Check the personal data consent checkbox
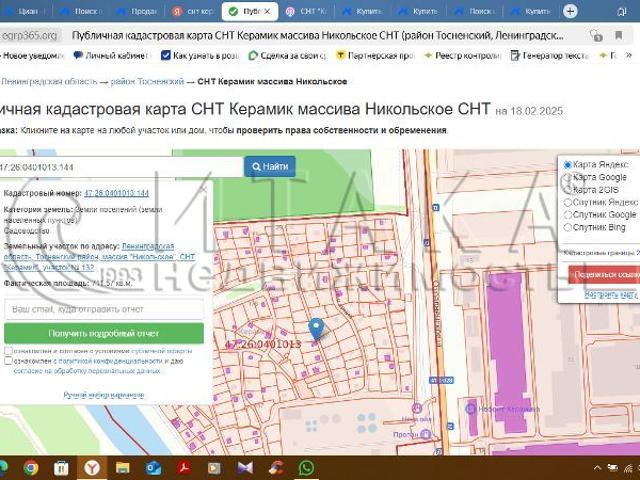Image resolution: width=640 pixels, height=480 pixels. (9, 362)
